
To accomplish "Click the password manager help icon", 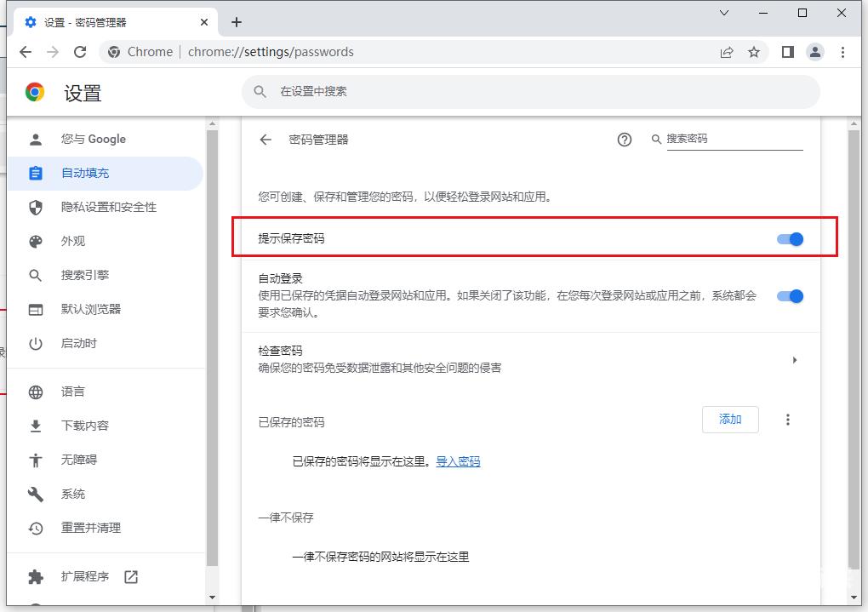I will (x=625, y=139).
